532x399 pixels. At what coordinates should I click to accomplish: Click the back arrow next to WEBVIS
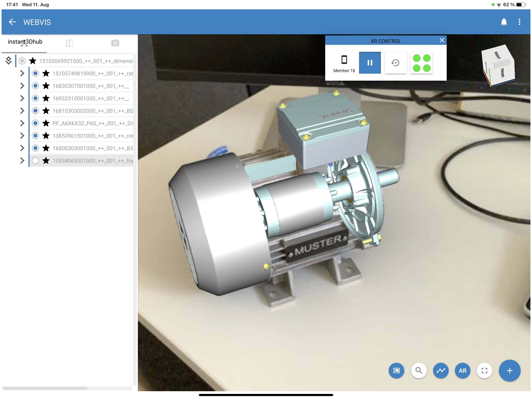[x=12, y=22]
